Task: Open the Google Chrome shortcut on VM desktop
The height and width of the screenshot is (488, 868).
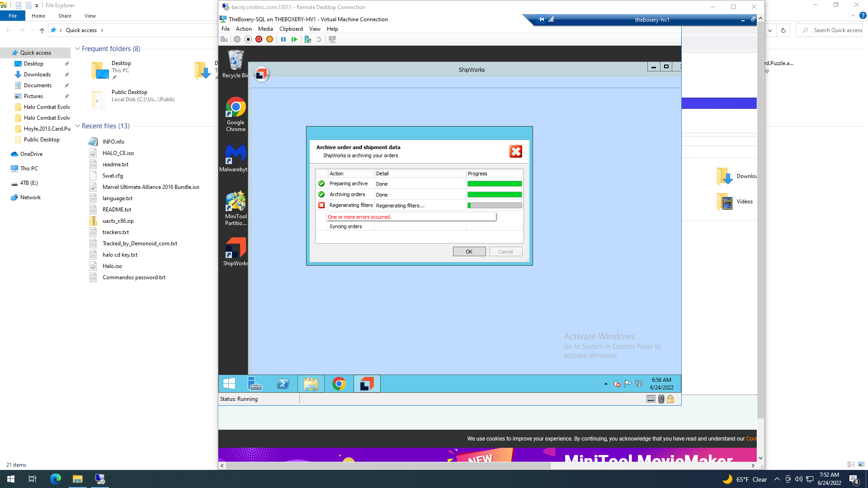Action: point(236,114)
